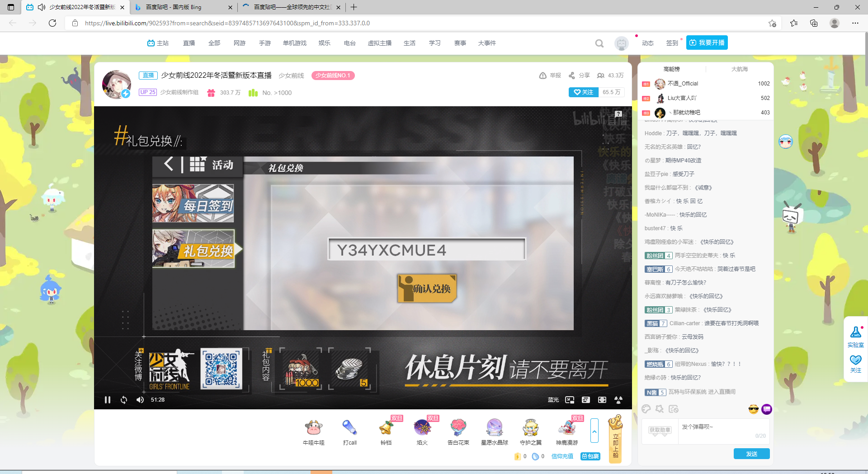Add this page to favorites star
This screenshot has height=474, width=868.
coord(772,23)
